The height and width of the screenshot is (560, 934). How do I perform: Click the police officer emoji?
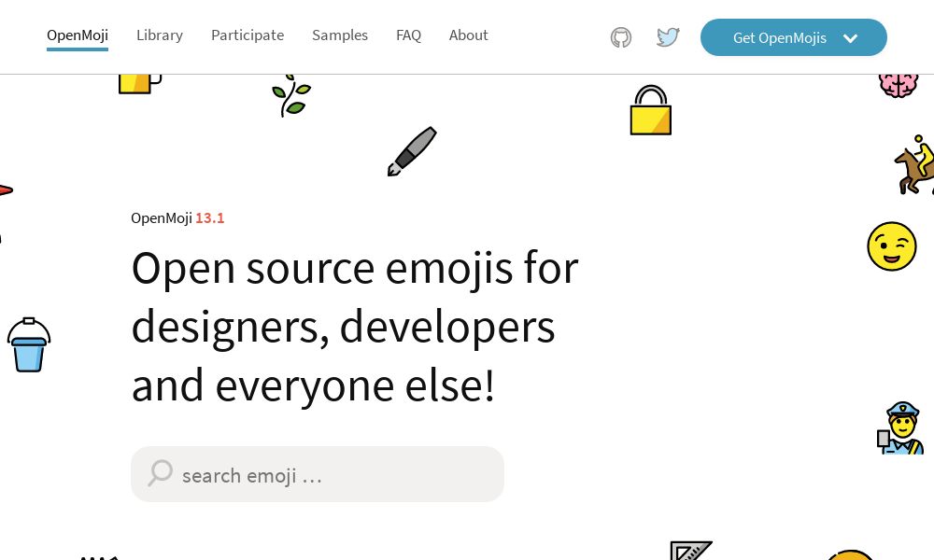coord(900,427)
